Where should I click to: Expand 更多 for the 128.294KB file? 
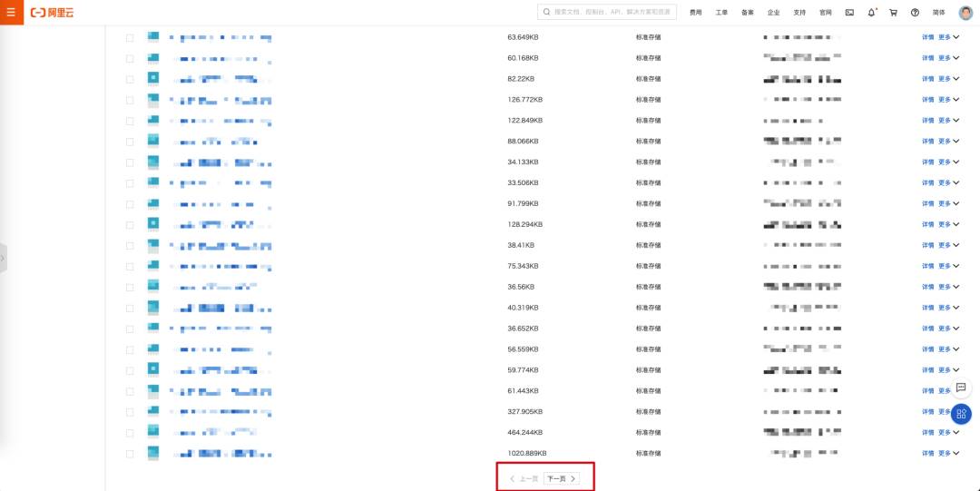tap(948, 224)
